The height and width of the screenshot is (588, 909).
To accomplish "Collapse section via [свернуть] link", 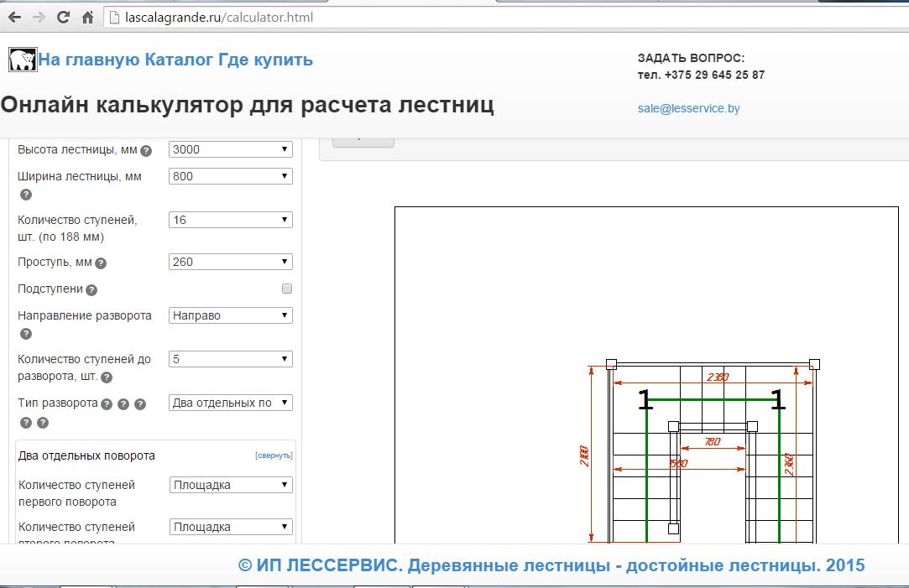I will pos(274,455).
